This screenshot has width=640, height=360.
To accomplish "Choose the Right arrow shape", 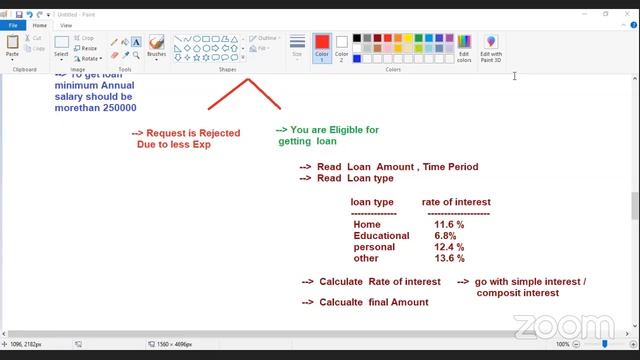I will (216, 49).
